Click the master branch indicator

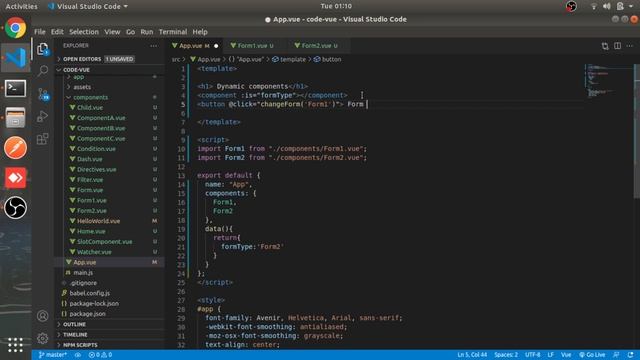[53, 355]
